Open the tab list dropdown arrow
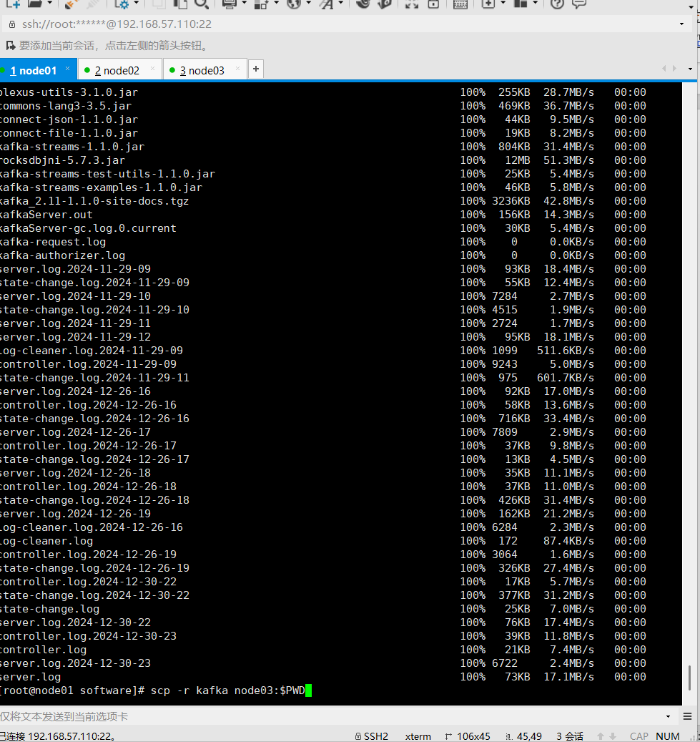Image resolution: width=700 pixels, height=742 pixels. click(x=691, y=69)
